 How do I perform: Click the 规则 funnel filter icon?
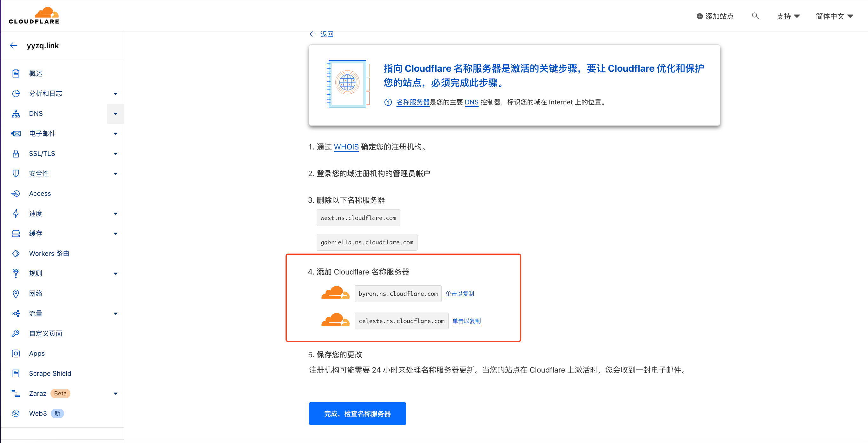tap(16, 274)
